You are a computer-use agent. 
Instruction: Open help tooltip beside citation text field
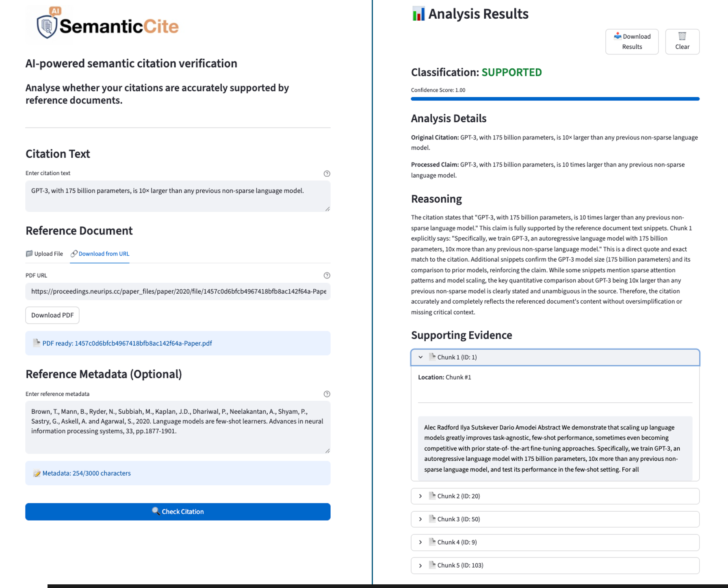327,173
